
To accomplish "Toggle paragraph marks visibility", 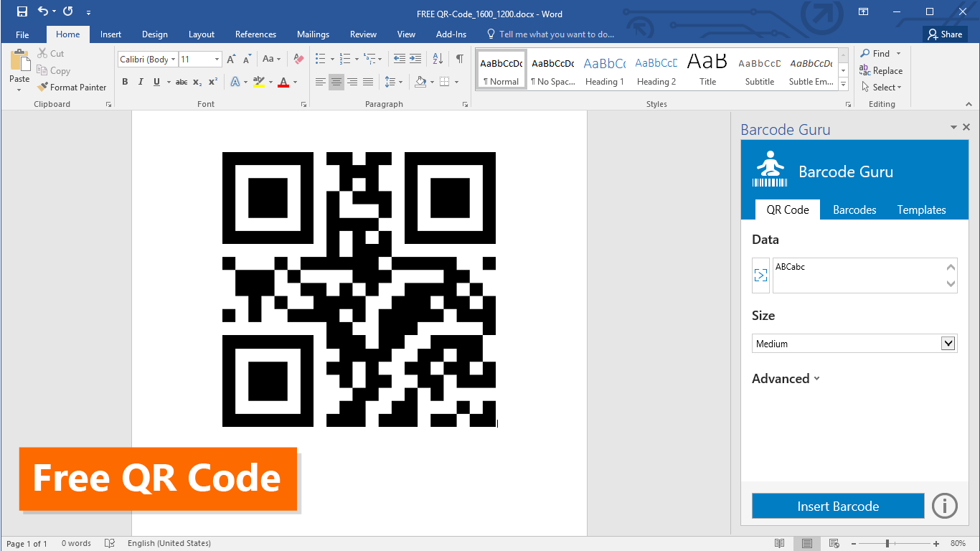I will (x=459, y=60).
